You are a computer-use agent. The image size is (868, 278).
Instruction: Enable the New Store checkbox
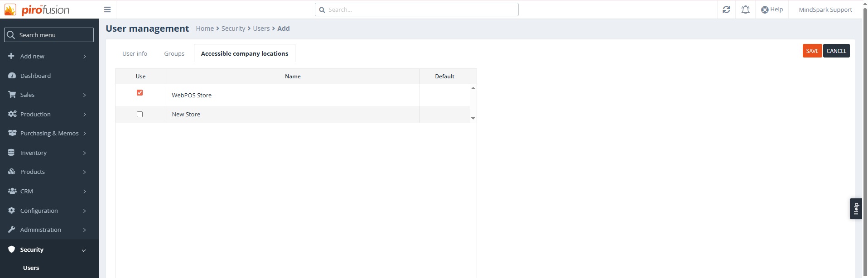tap(140, 115)
